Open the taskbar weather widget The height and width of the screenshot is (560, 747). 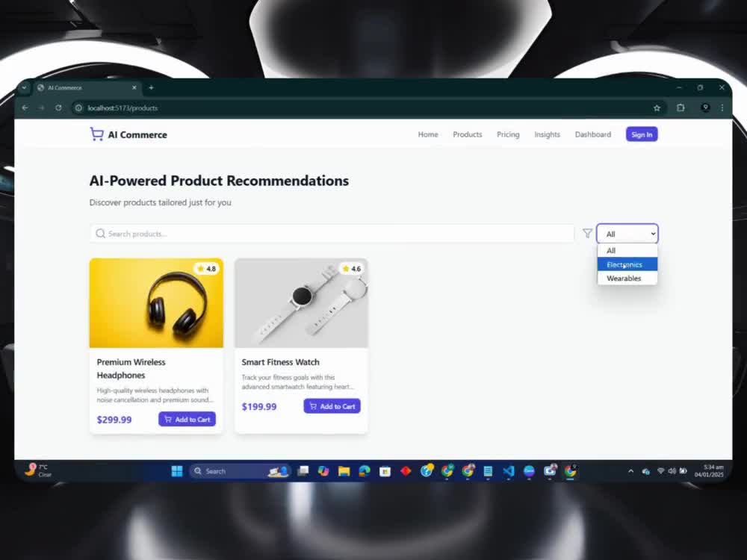(39, 470)
